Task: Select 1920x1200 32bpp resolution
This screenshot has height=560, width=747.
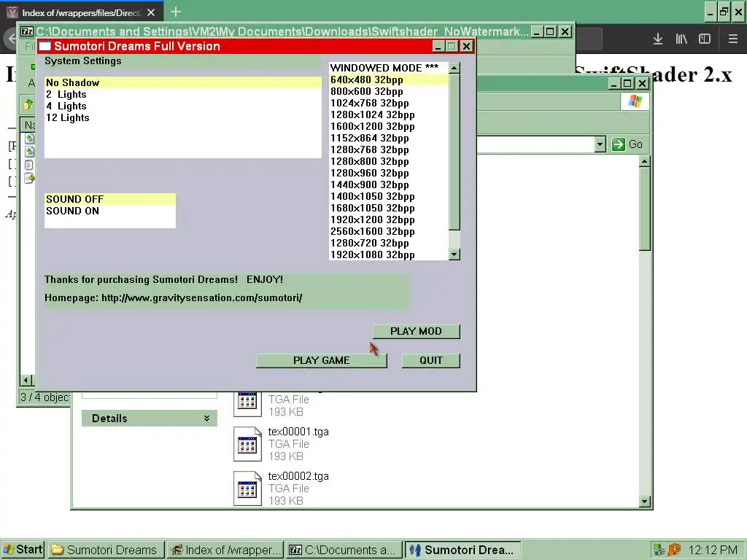Action: 389,219
